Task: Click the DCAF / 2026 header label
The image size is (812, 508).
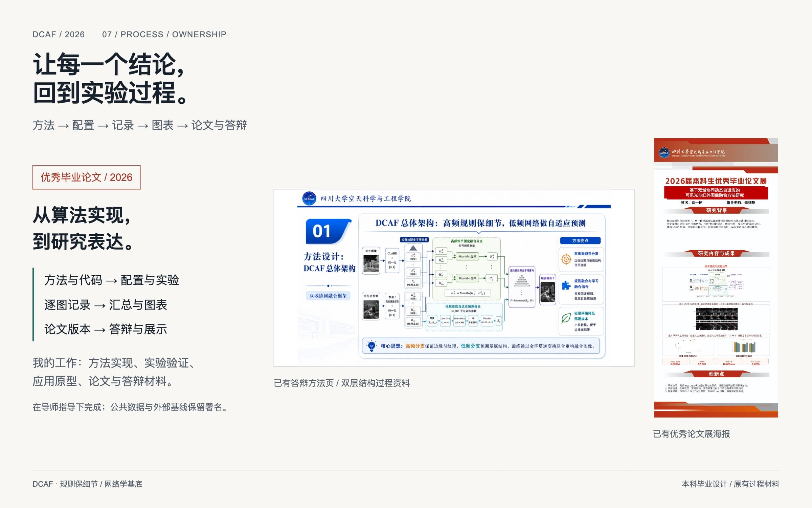Action: pos(59,35)
